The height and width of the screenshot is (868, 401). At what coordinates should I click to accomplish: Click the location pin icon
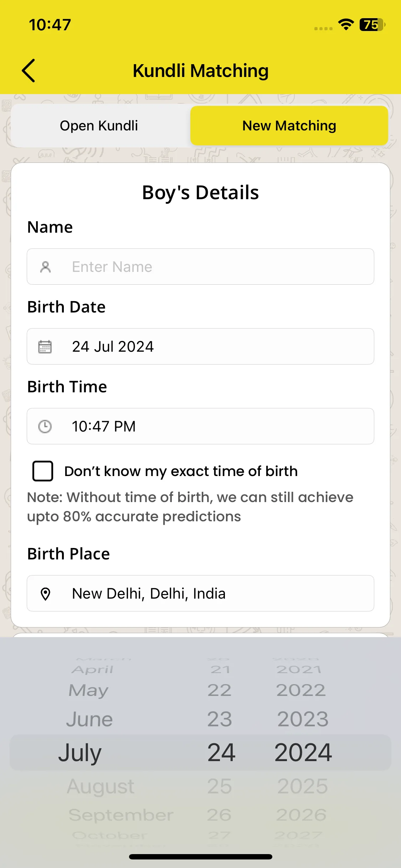click(x=45, y=594)
